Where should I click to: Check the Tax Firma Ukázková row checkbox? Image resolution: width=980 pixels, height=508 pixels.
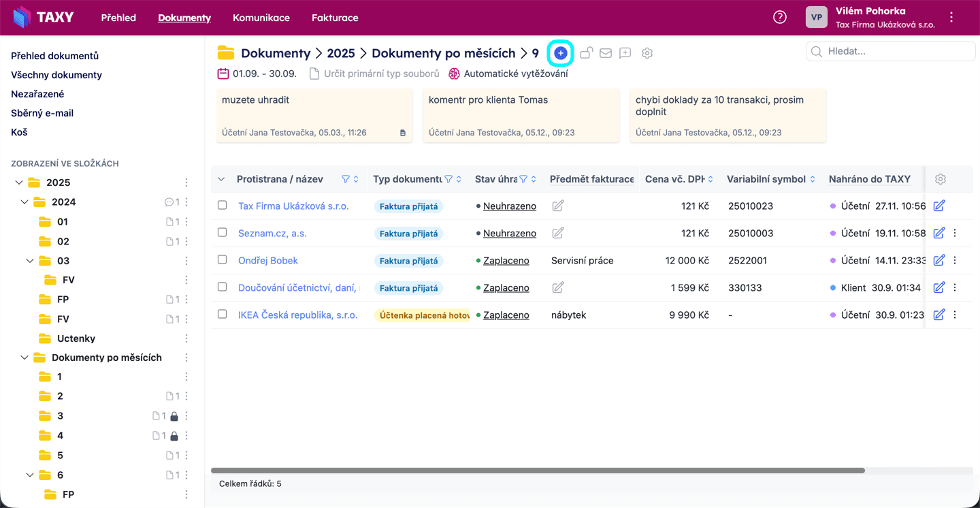222,205
